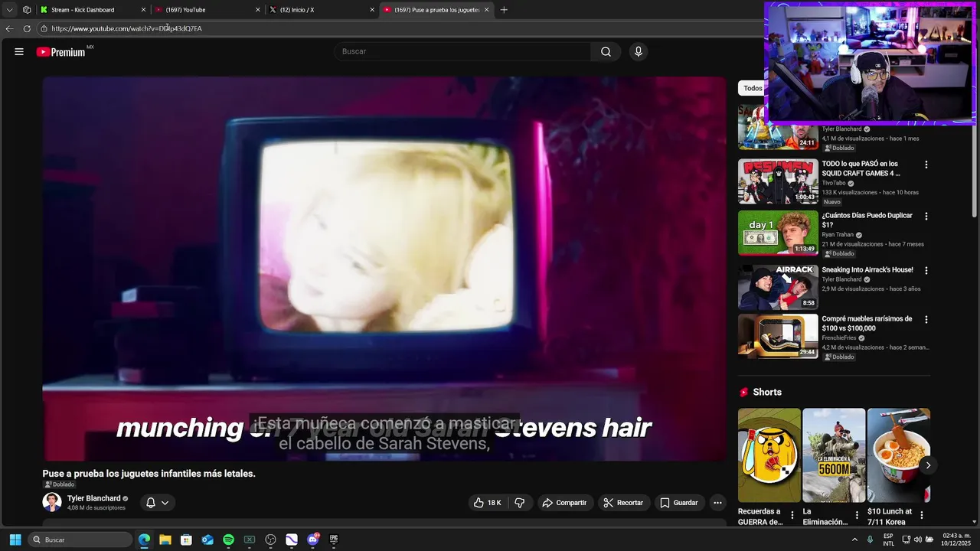Viewport: 980px width, 551px height.
Task: Click into the YouTube Buscar search field
Action: [x=462, y=51]
